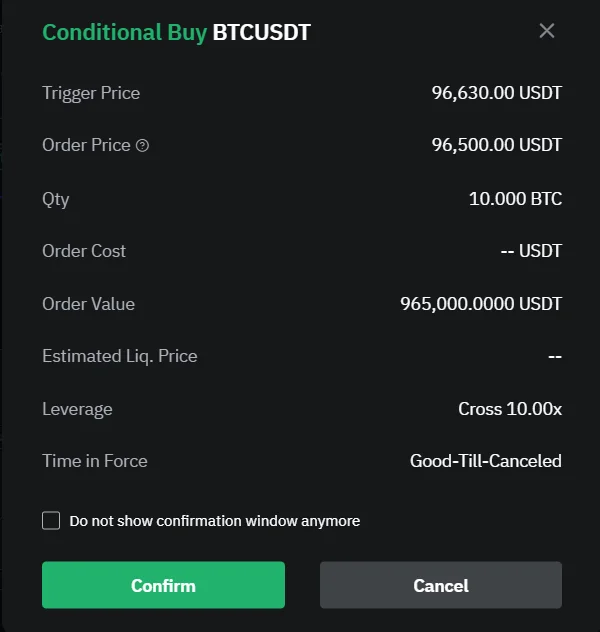
Task: Click the Order Price help icon
Action: pyautogui.click(x=142, y=146)
